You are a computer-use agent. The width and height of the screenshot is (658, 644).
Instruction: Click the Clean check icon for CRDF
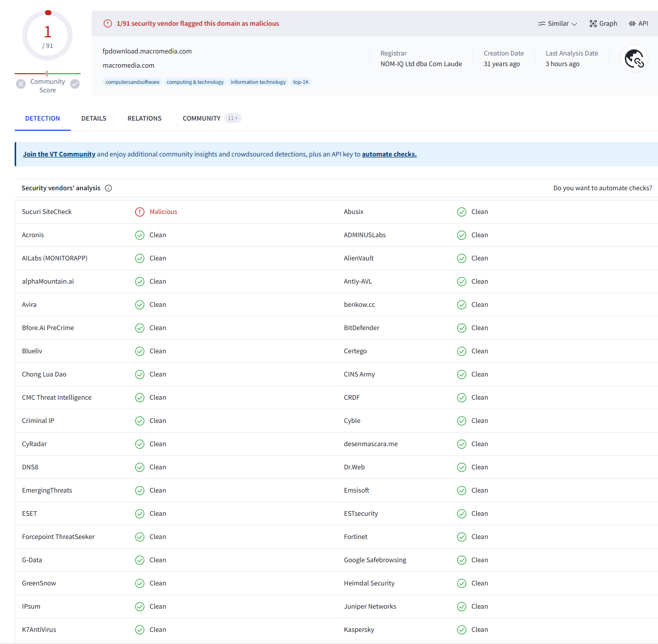pyautogui.click(x=462, y=398)
